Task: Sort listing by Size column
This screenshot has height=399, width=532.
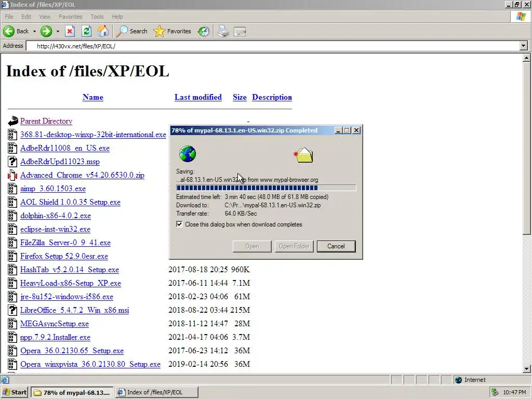Action: tap(240, 97)
